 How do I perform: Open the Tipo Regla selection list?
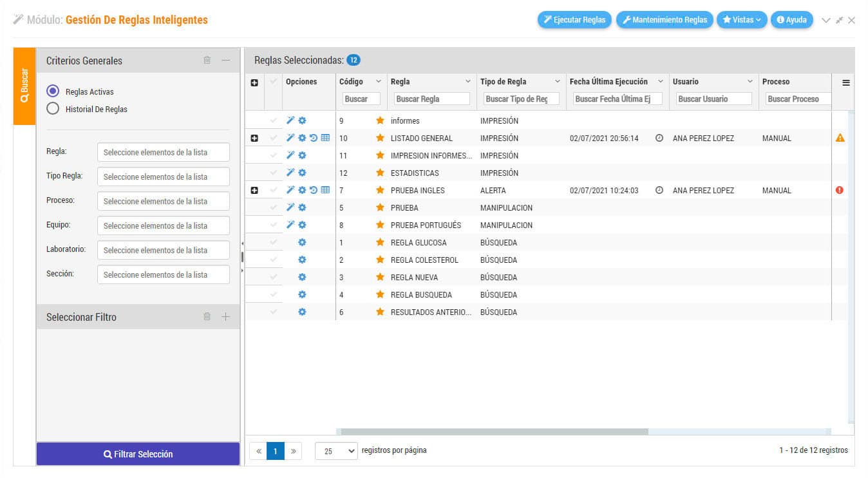click(164, 177)
